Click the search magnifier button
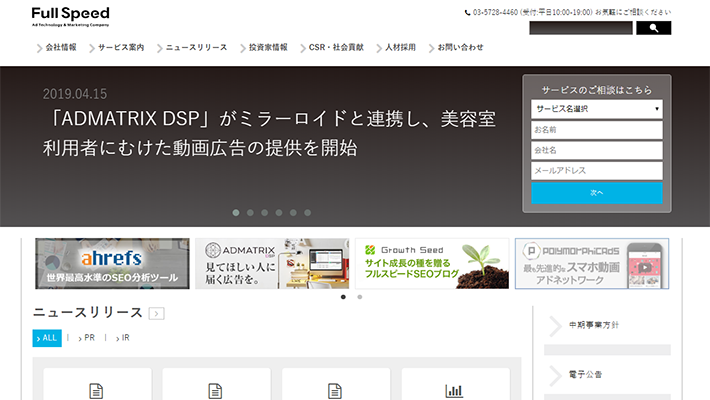 pos(653,28)
